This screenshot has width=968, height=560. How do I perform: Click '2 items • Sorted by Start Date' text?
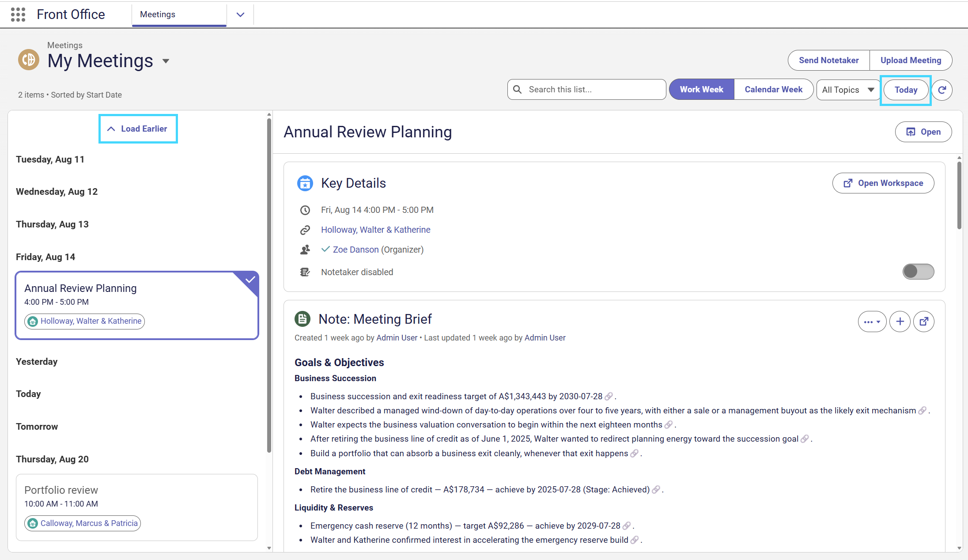click(x=70, y=95)
